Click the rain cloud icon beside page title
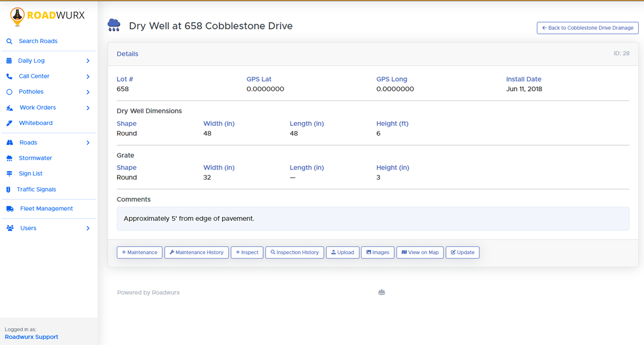The image size is (644, 345). tap(114, 25)
